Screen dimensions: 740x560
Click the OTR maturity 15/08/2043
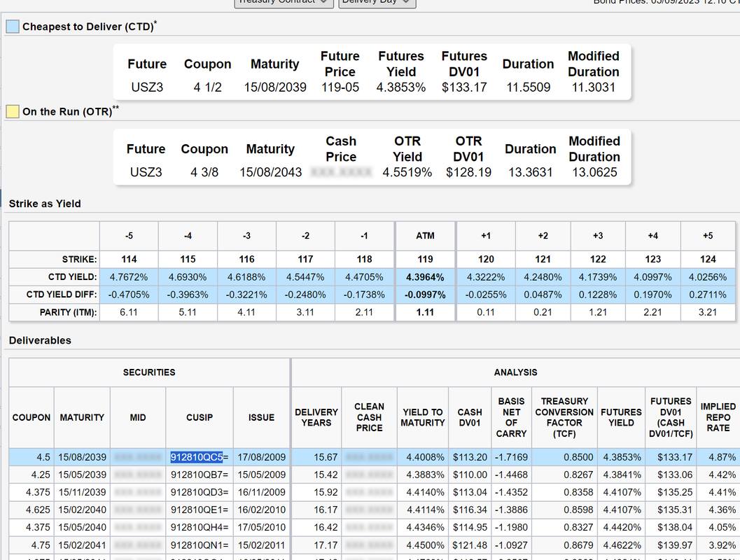click(270, 172)
